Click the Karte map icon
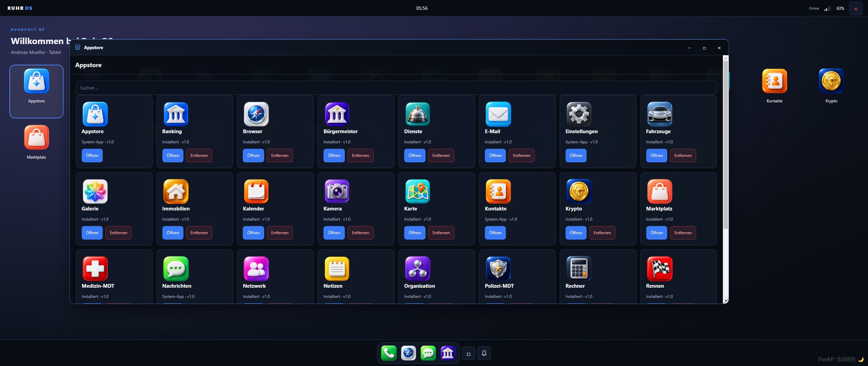 click(x=417, y=191)
